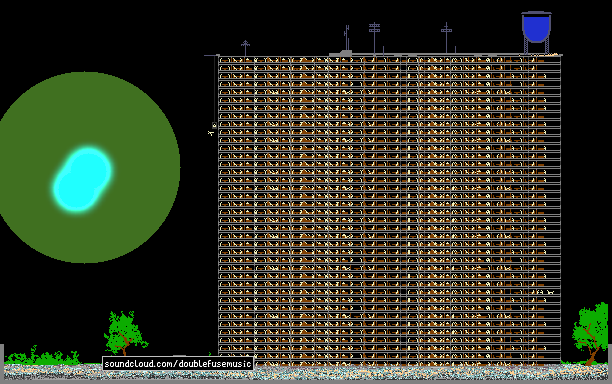Click the grey bar along the bottom edge

click(x=306, y=382)
